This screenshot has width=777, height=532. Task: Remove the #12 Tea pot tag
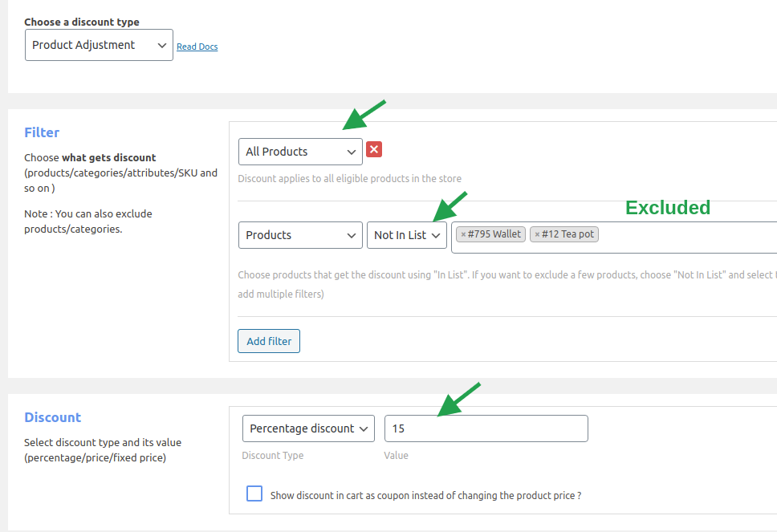(537, 234)
